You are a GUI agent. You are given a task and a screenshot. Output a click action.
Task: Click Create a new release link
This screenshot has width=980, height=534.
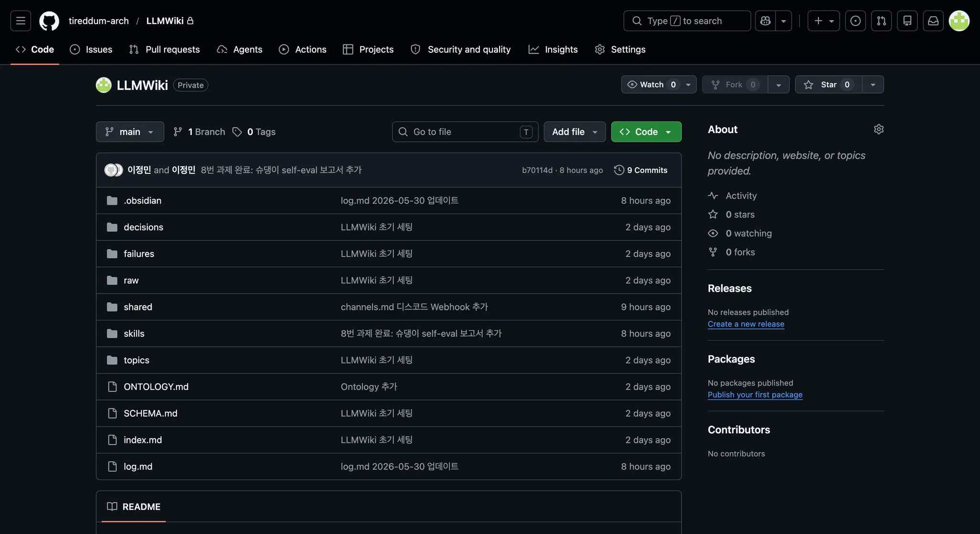point(746,324)
